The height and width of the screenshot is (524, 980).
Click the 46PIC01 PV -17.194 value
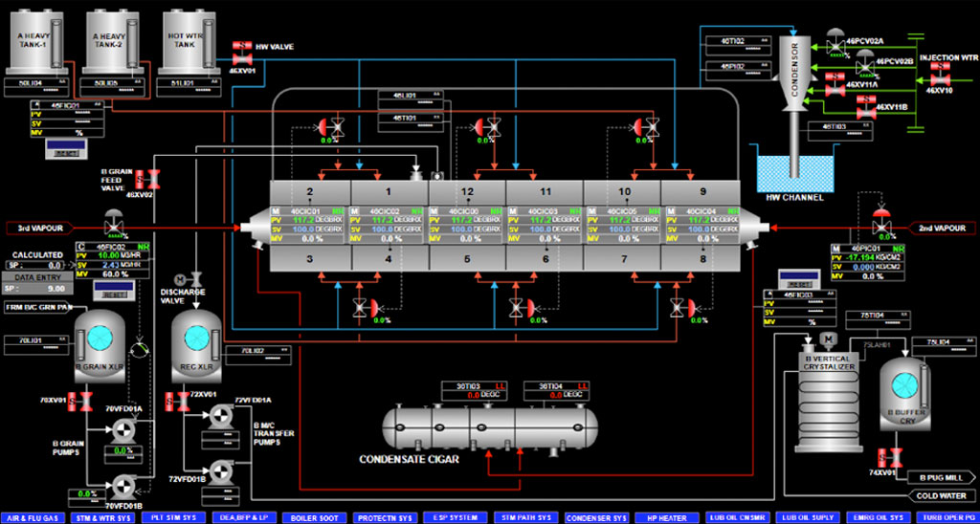pyautogui.click(x=861, y=257)
